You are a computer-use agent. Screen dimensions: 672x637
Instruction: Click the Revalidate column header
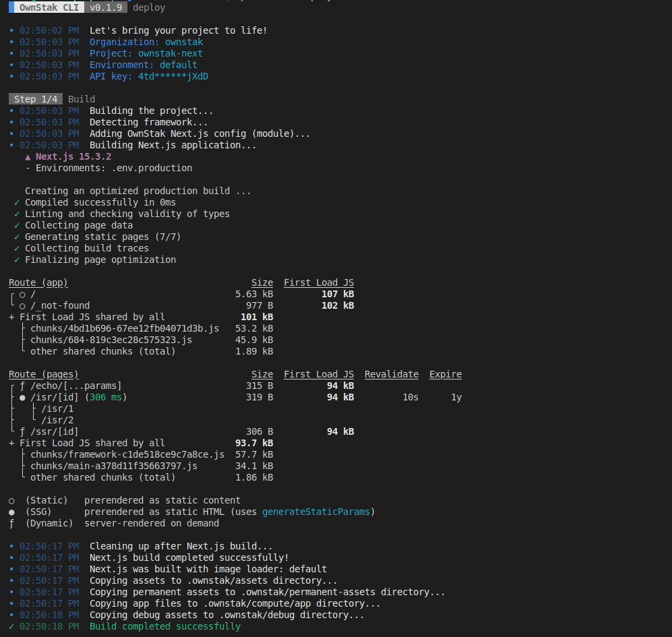391,374
